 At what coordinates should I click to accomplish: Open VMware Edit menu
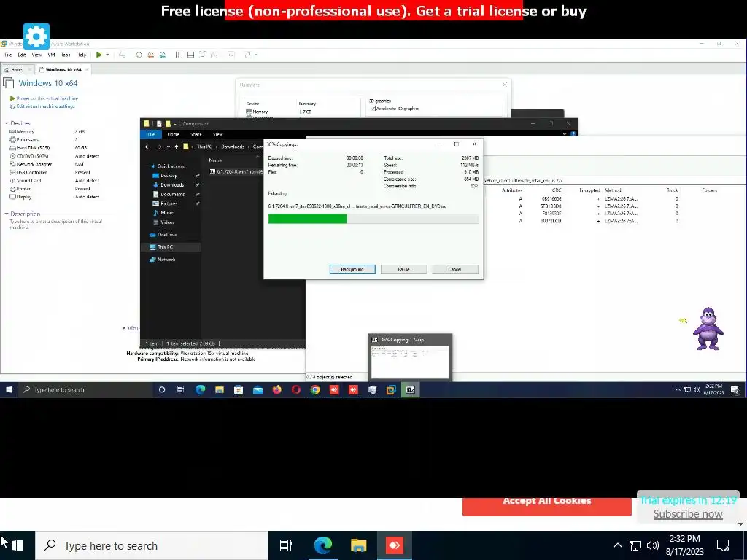[x=22, y=55]
